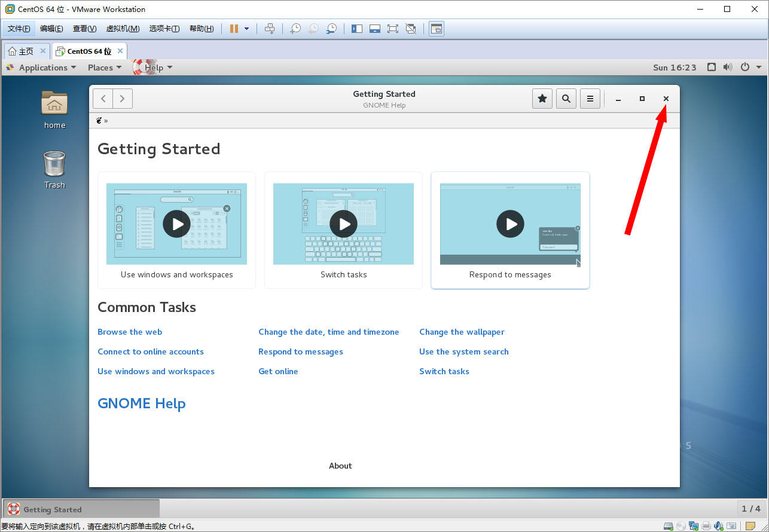This screenshot has height=532, width=769.
Task: Take a VM snapshot from the VMware toolbar
Action: coord(295,29)
